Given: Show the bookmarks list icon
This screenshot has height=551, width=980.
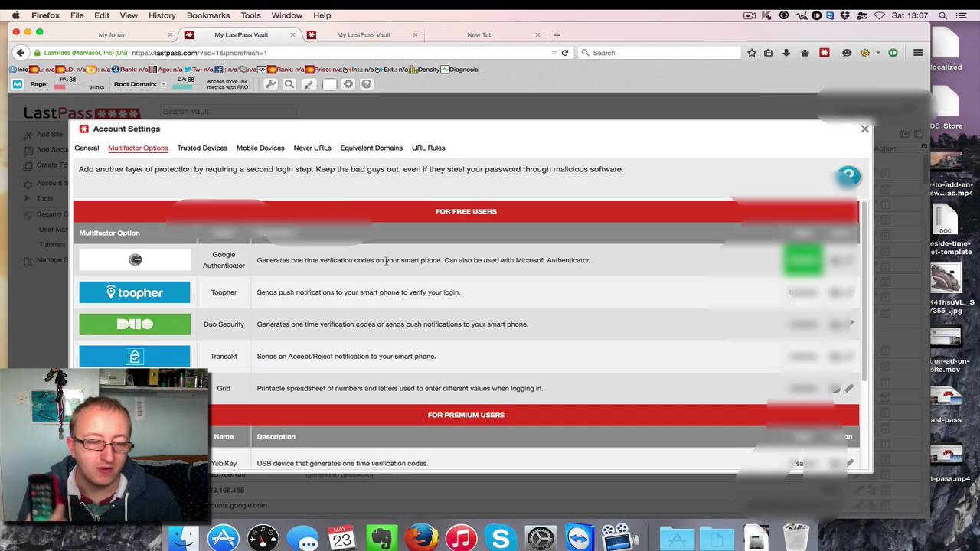Looking at the screenshot, I should pyautogui.click(x=768, y=53).
